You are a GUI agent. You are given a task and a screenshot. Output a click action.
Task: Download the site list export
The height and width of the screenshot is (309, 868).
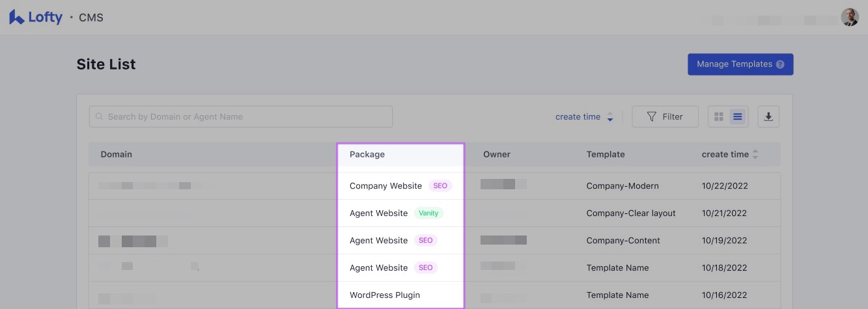768,116
